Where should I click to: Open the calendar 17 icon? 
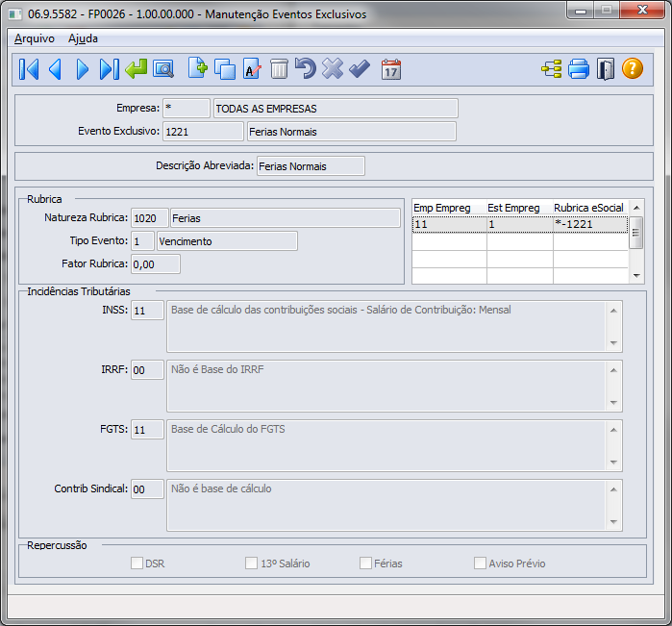(x=391, y=69)
